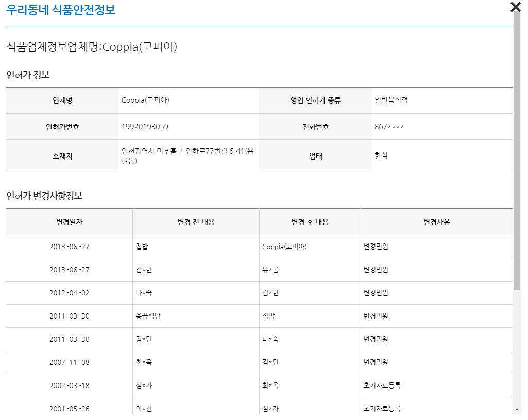This screenshot has height=420, width=528.
Task: Click the 인허가 정보 section heading
Action: coord(28,75)
